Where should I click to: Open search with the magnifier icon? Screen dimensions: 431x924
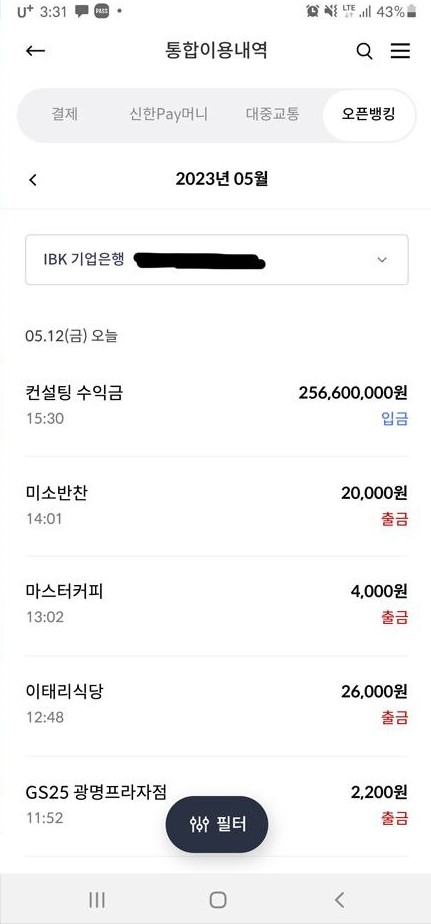[364, 51]
